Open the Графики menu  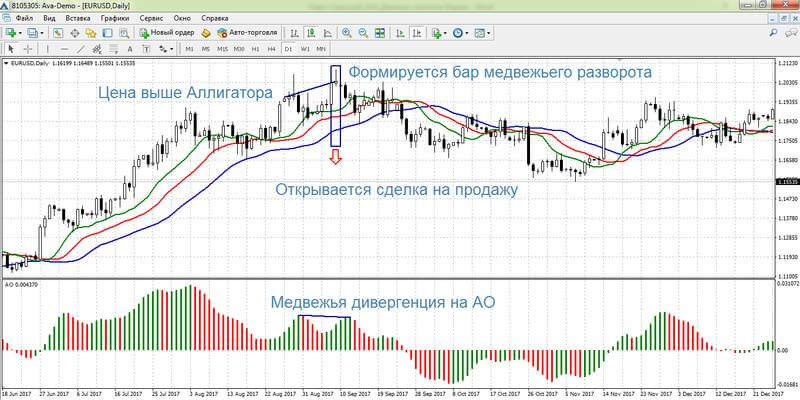[114, 18]
